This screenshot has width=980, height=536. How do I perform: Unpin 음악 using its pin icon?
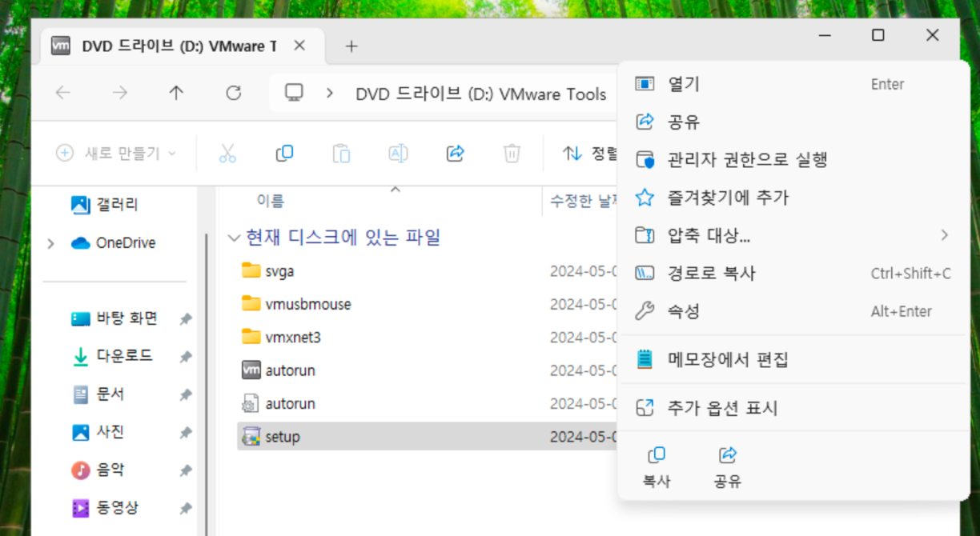tap(186, 471)
